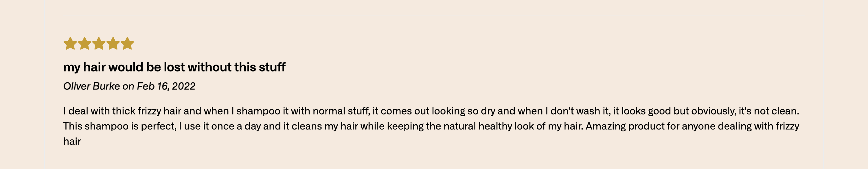
Task: Click the sentence starting "I deal with thick frizzy hair"
Action: click(431, 111)
